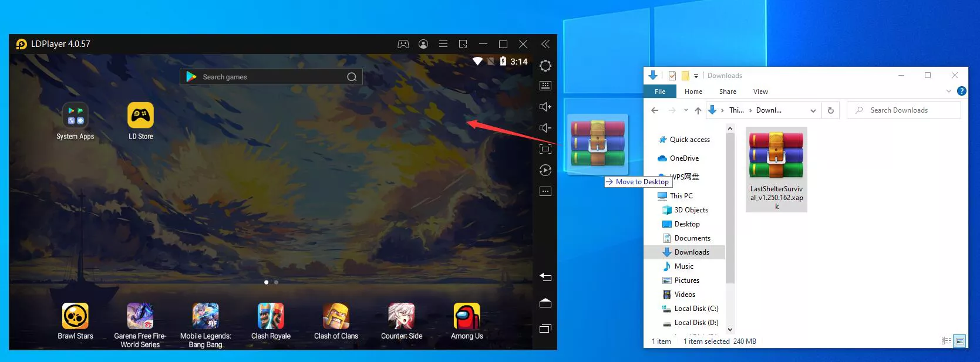Select Local Disk (C:) in navigation pane
The height and width of the screenshot is (362, 980).
pos(691,309)
